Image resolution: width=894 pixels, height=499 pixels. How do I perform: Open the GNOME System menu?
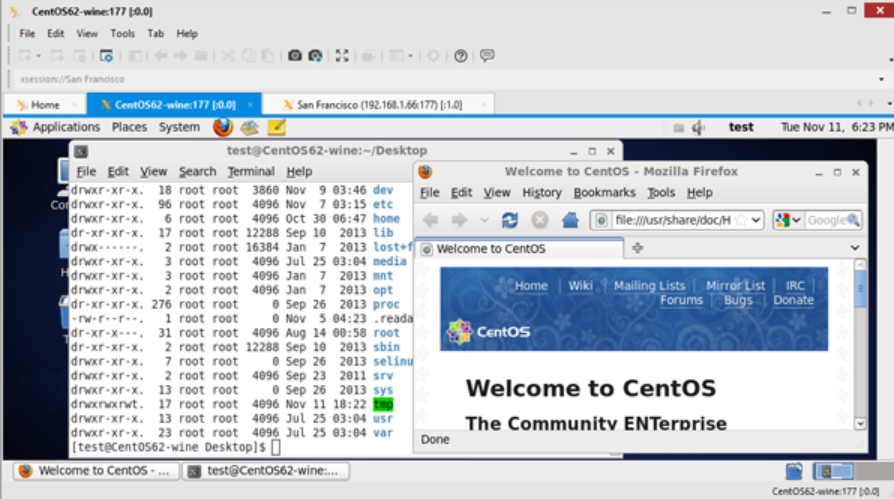pyautogui.click(x=179, y=127)
